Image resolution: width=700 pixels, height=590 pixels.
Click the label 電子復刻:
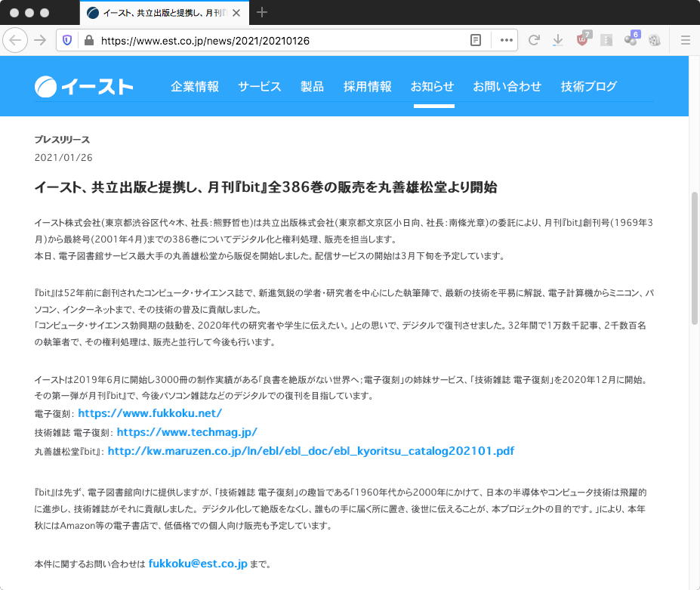[54, 413]
